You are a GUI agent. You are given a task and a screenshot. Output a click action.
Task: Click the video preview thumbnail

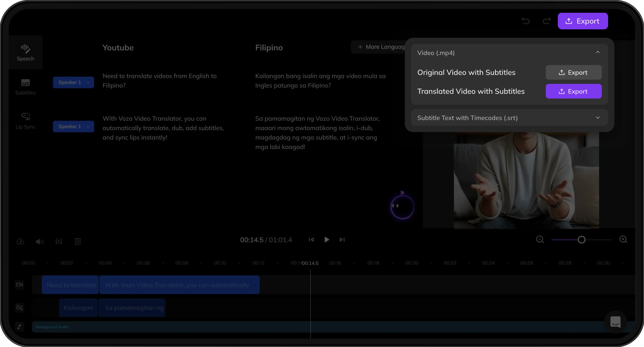pyautogui.click(x=526, y=180)
